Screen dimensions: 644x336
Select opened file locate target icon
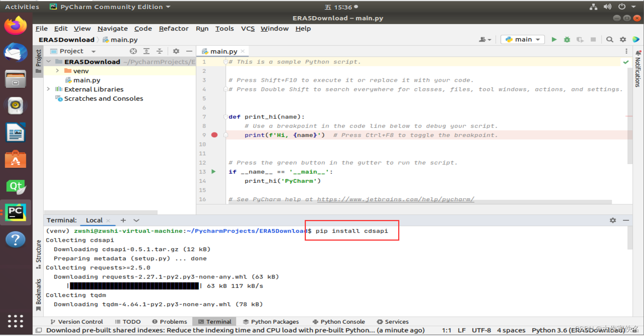(x=133, y=51)
